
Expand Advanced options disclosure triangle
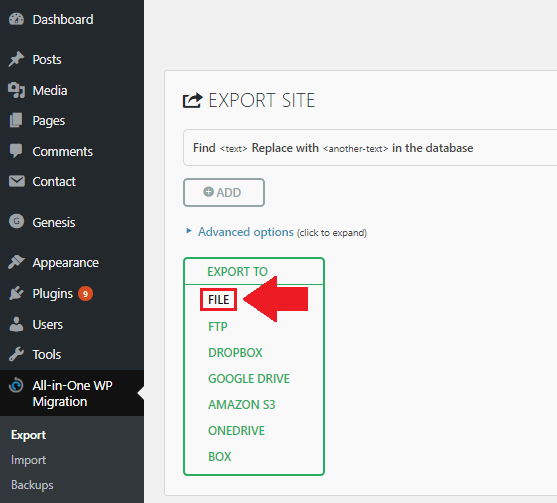(189, 231)
